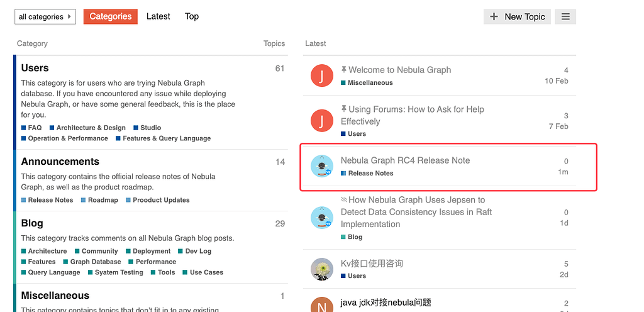
Task: Expand the all categories dropdown
Action: click(45, 17)
